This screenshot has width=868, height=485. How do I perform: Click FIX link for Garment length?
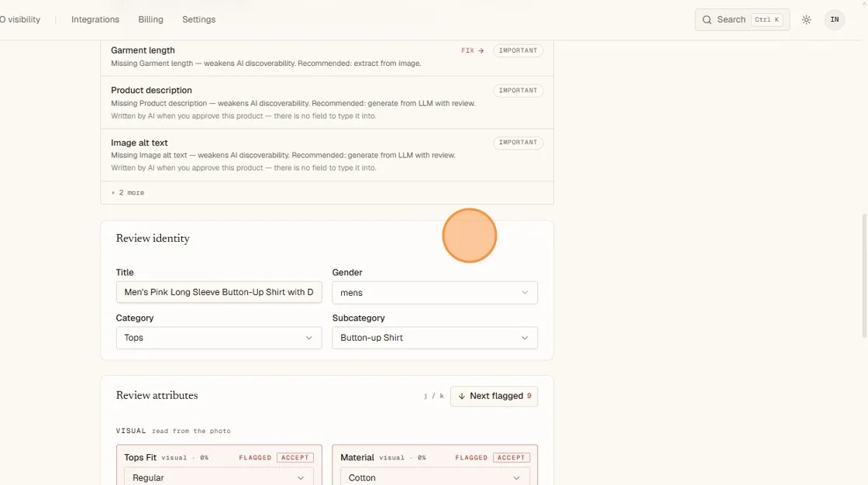pyautogui.click(x=473, y=50)
